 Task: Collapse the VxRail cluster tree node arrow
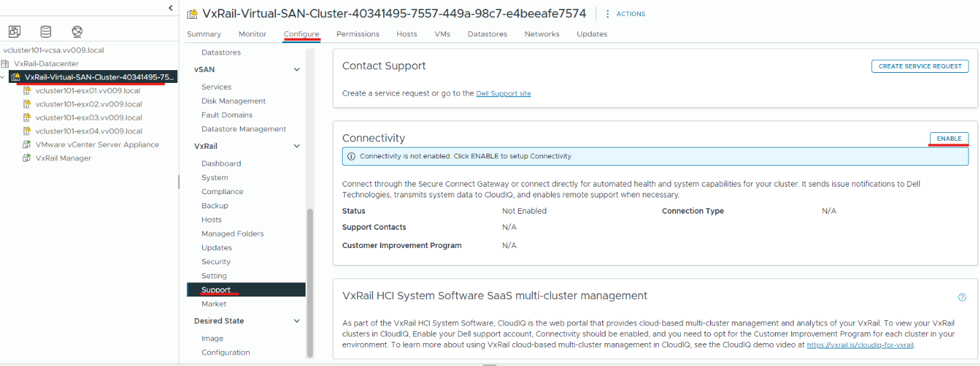pos(4,77)
